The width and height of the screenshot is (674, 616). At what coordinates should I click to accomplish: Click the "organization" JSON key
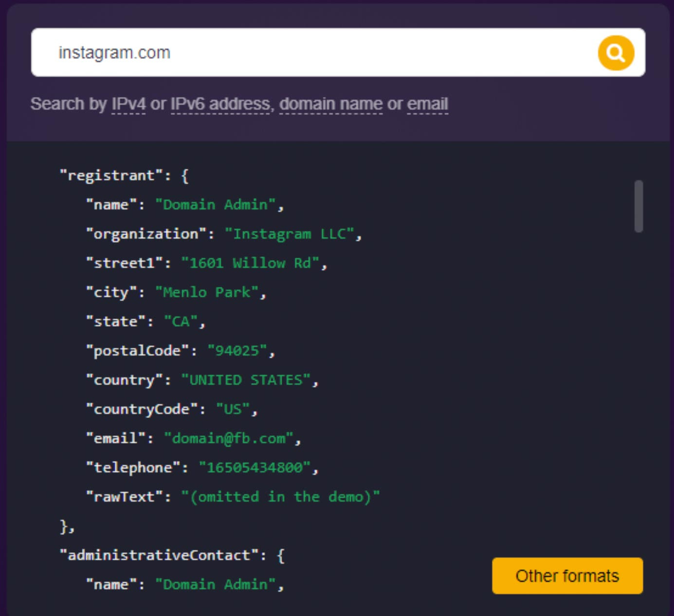tap(146, 234)
